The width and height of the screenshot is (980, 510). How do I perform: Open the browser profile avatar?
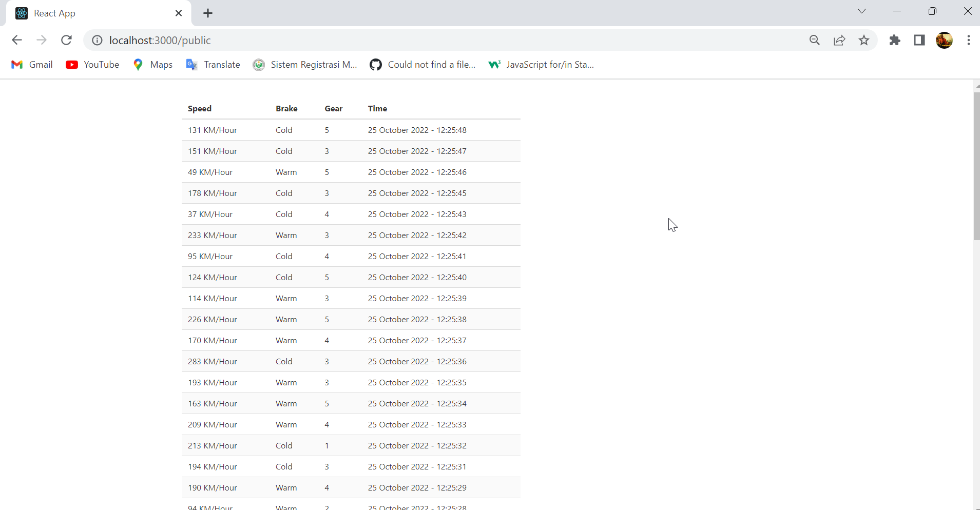click(x=945, y=40)
